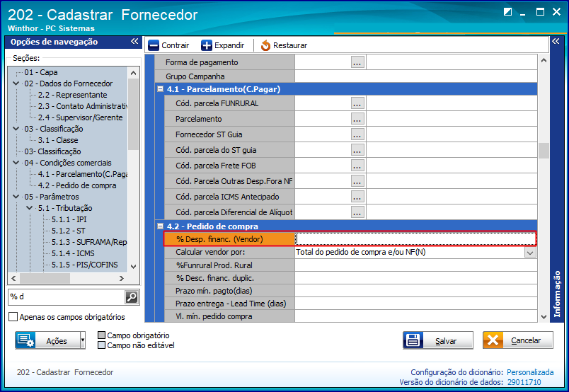The width and height of the screenshot is (569, 392).
Task: Select 3.1 - Classe tree item
Action: pos(58,139)
